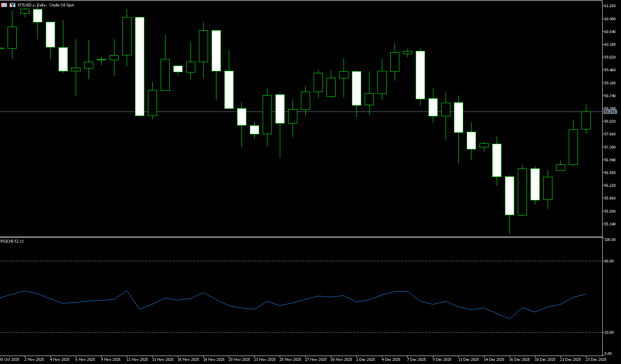This screenshot has height=364, width=621.
Task: Click the 2 Nov 2025 date label
Action: [34, 360]
